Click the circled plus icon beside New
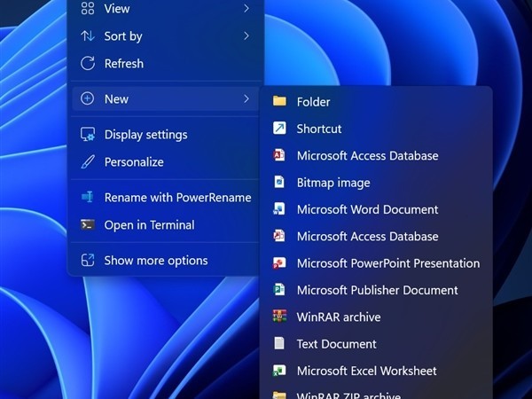The width and height of the screenshot is (532, 399). click(87, 99)
